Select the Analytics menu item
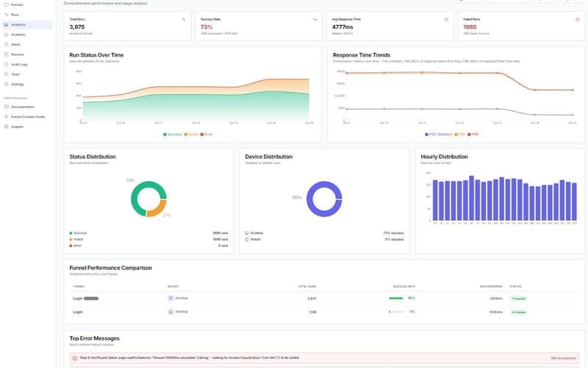 point(18,24)
